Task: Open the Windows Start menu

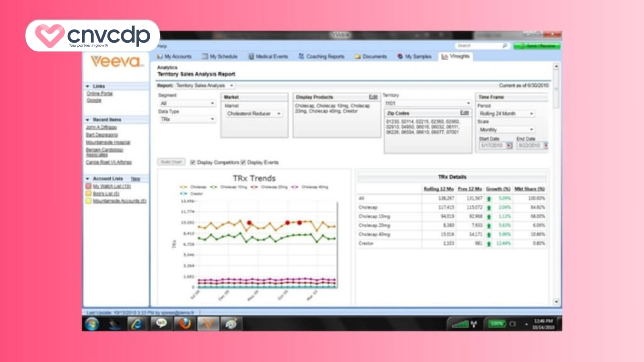Action: (x=92, y=324)
